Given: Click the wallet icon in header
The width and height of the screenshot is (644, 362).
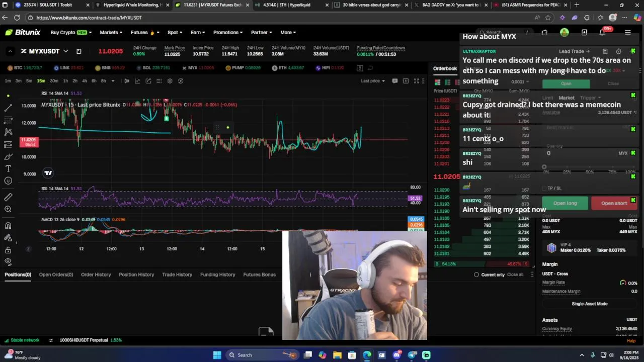Looking at the screenshot, I should (x=544, y=32).
